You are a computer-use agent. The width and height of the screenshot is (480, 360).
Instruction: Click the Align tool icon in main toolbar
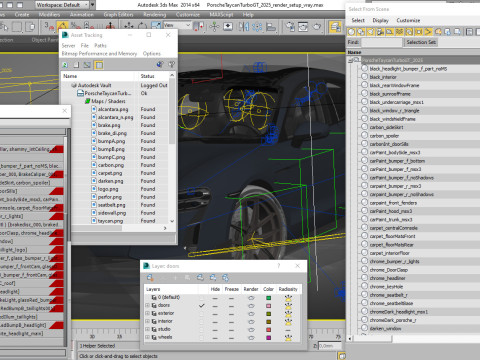point(271,26)
